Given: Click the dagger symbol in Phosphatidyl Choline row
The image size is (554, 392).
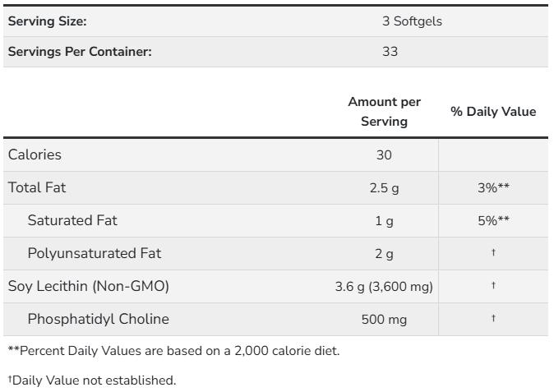Looking at the screenshot, I should pos(493,318).
